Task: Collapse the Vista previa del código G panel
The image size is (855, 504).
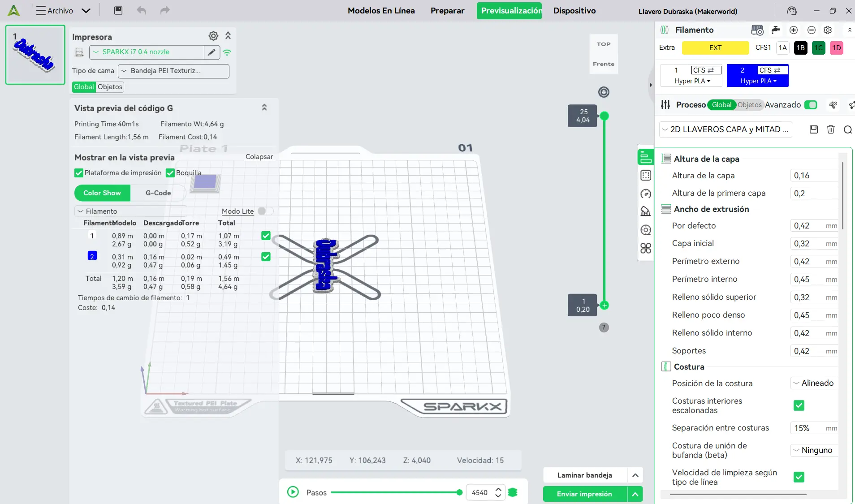Action: [x=264, y=108]
